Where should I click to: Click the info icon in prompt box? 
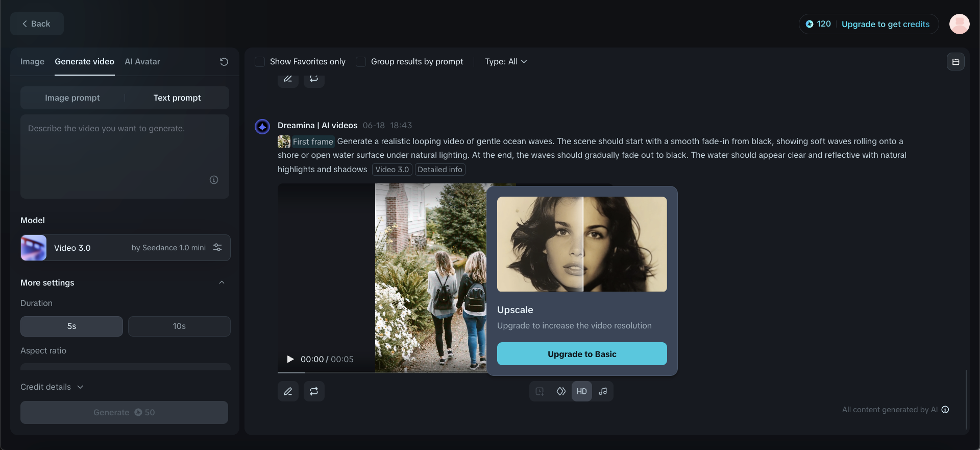pyautogui.click(x=214, y=180)
